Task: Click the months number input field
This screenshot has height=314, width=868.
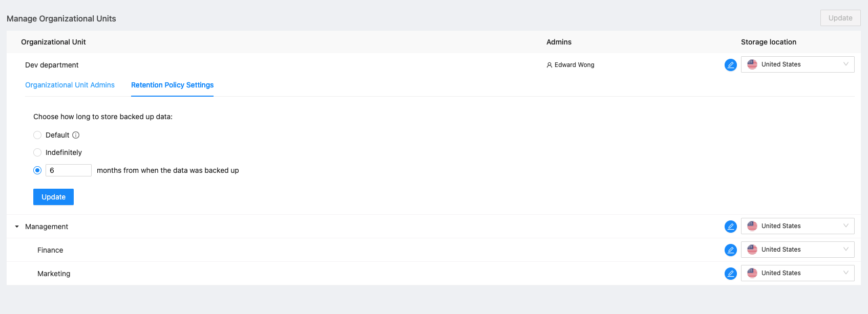Action: [68, 170]
